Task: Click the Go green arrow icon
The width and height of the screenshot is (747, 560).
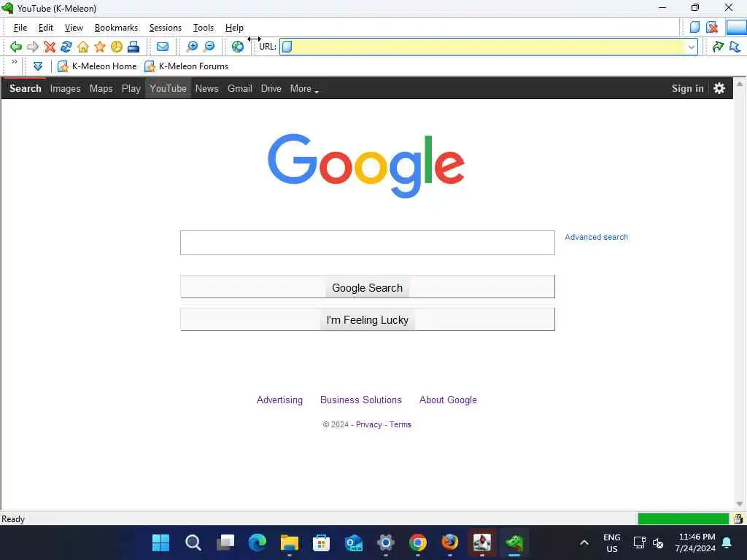Action: (718, 47)
